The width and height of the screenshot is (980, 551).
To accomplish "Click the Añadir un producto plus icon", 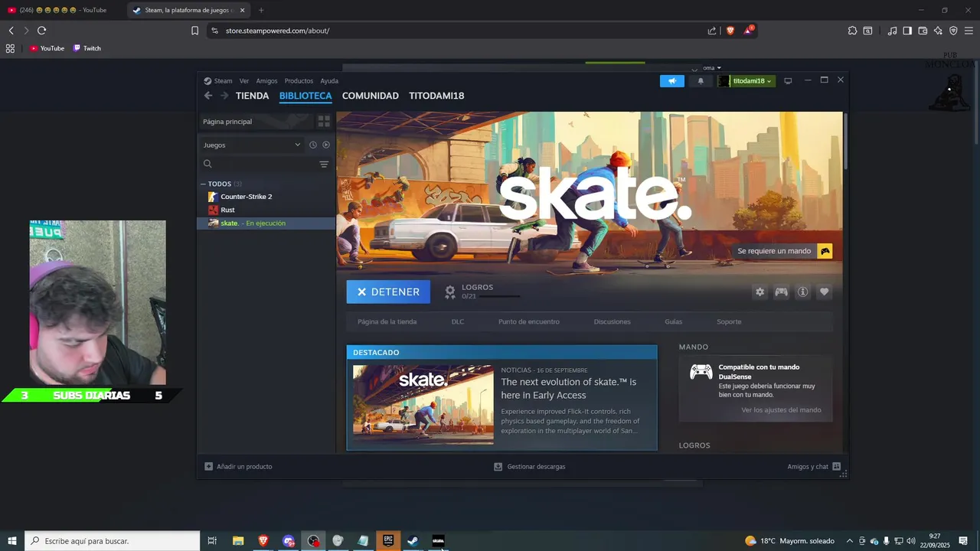I will pos(208,466).
